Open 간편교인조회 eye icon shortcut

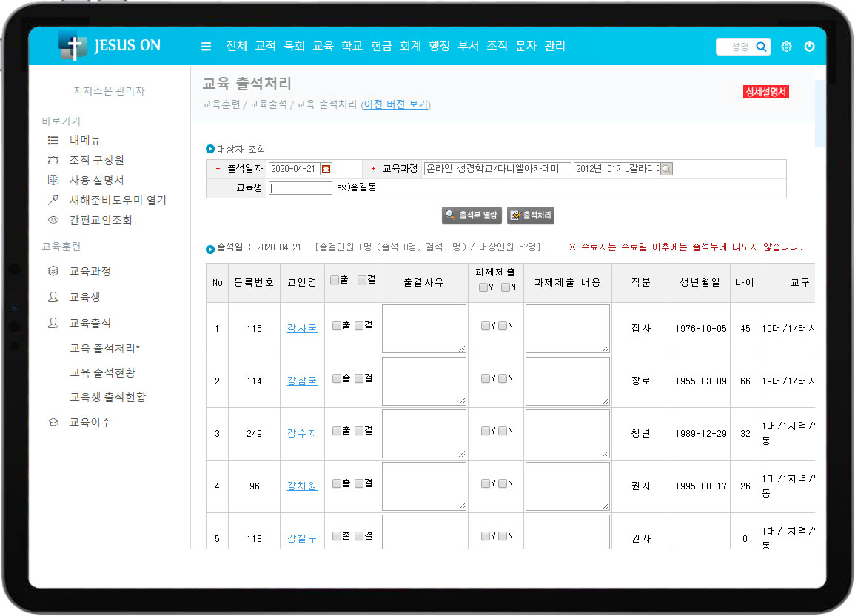click(53, 220)
